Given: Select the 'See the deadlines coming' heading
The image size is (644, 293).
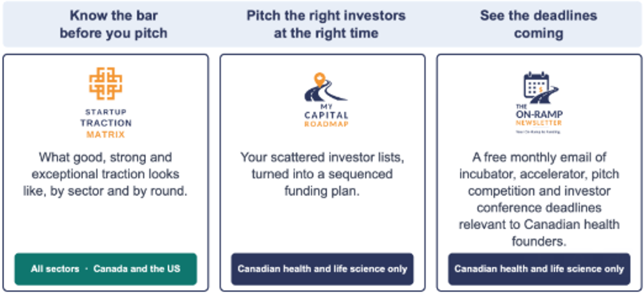Looking at the screenshot, I should (x=539, y=24).
